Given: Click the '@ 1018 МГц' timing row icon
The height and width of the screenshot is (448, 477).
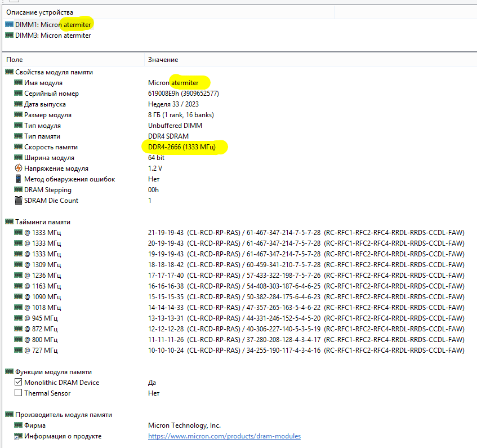Looking at the screenshot, I should (18, 307).
